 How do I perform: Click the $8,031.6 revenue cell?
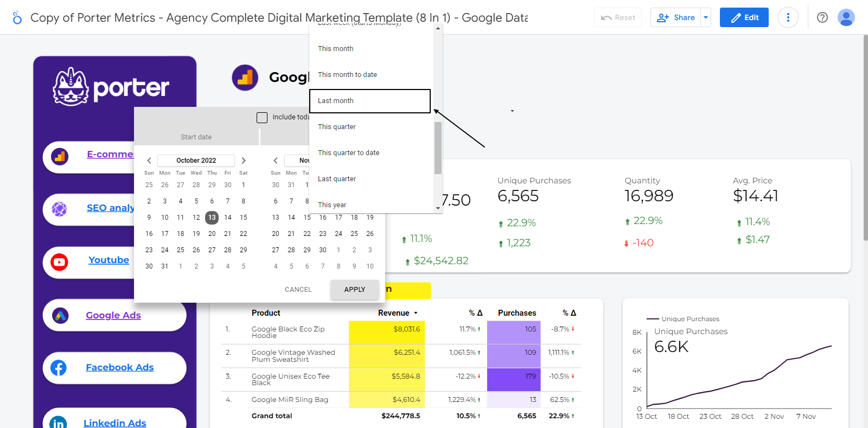click(387, 333)
